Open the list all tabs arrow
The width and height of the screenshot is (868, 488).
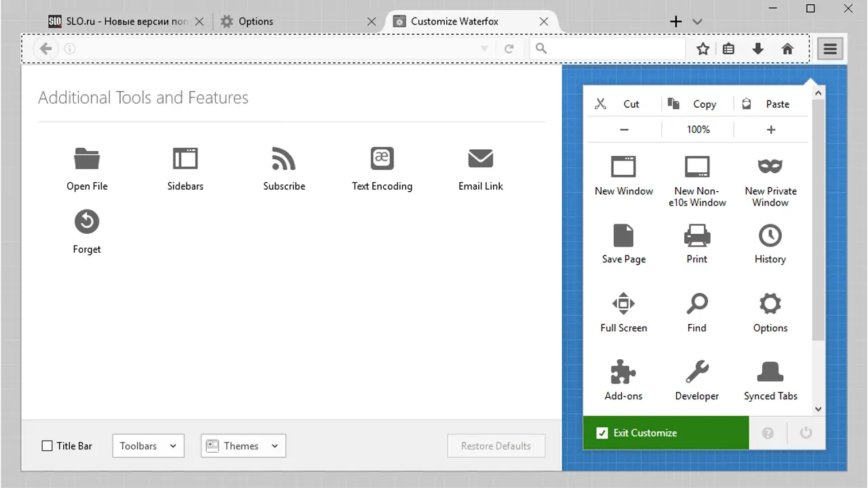point(697,22)
